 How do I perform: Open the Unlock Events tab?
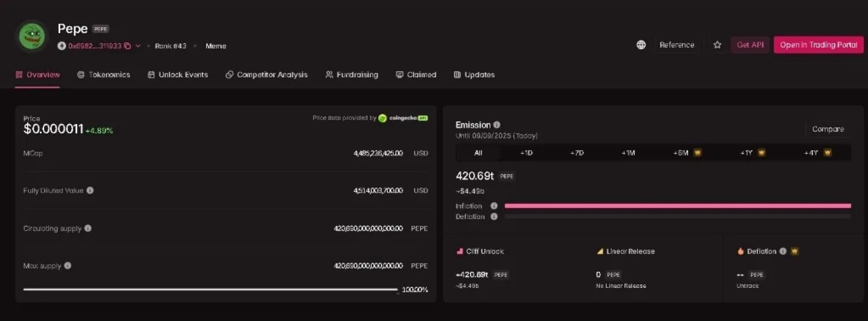click(x=178, y=75)
